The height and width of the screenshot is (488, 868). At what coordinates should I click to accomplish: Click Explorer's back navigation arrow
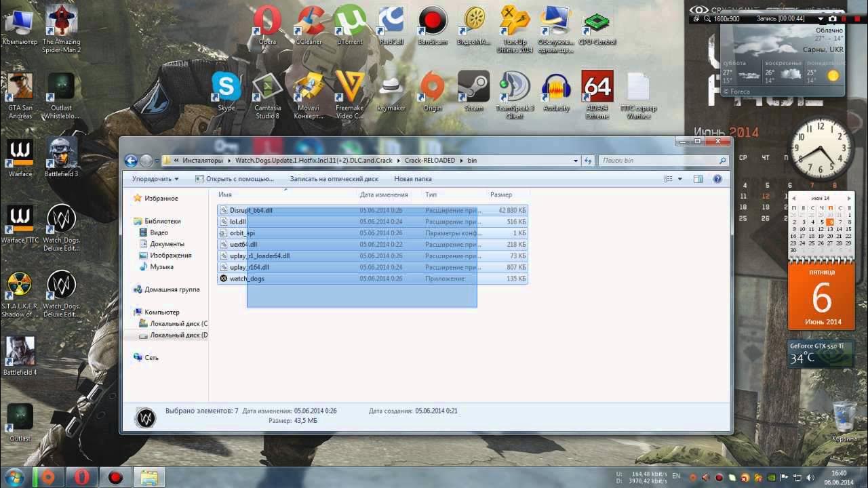[x=131, y=161]
